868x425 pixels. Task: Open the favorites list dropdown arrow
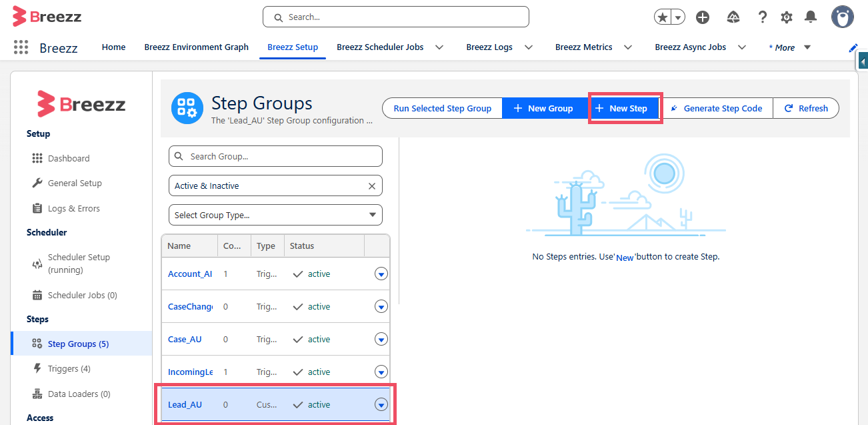click(x=678, y=17)
